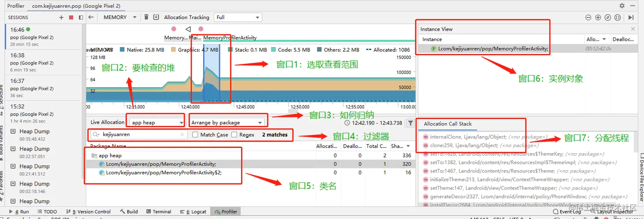The height and width of the screenshot is (219, 644).
Task: Sort by Shallow size column header
Action: [x=402, y=146]
